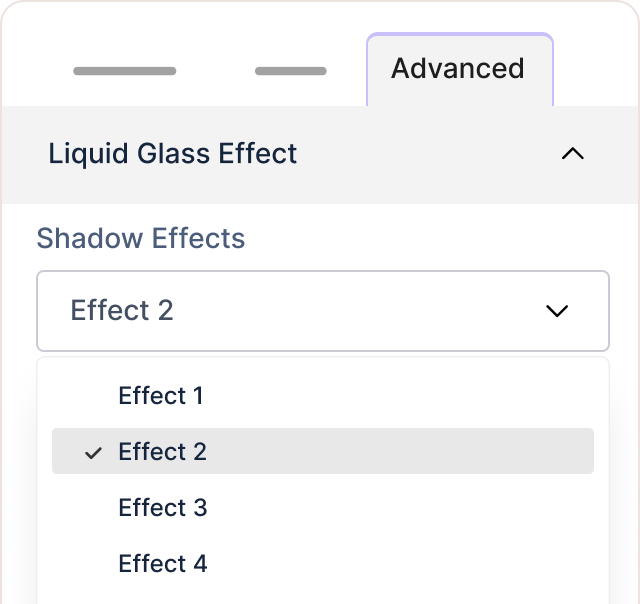Open the second tab with short gray bar
Viewport: 640px width, 604px height.
point(290,71)
